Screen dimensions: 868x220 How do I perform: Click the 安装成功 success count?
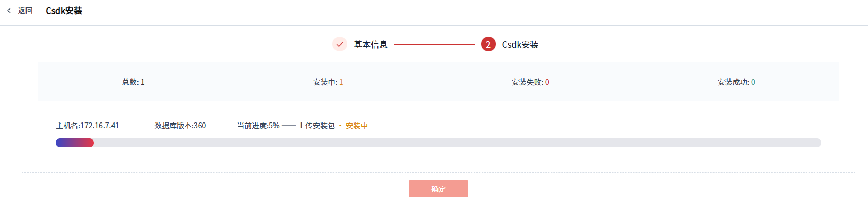click(736, 82)
